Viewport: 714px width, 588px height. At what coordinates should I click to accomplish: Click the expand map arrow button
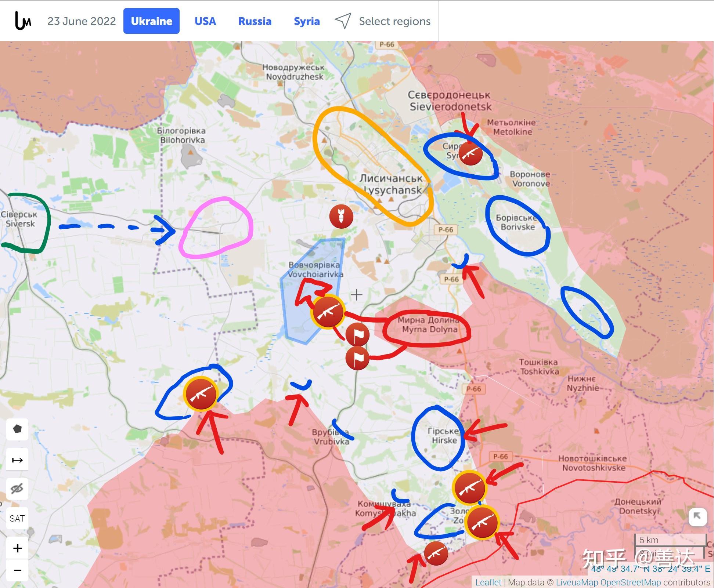pos(697,517)
